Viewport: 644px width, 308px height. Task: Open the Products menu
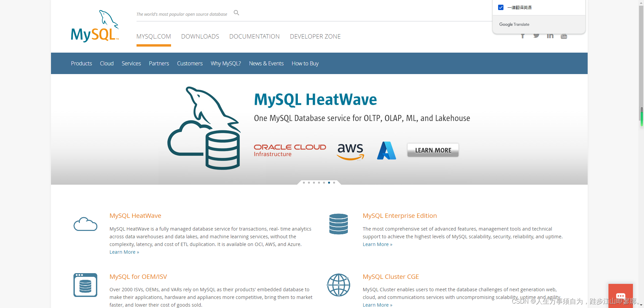[81, 63]
